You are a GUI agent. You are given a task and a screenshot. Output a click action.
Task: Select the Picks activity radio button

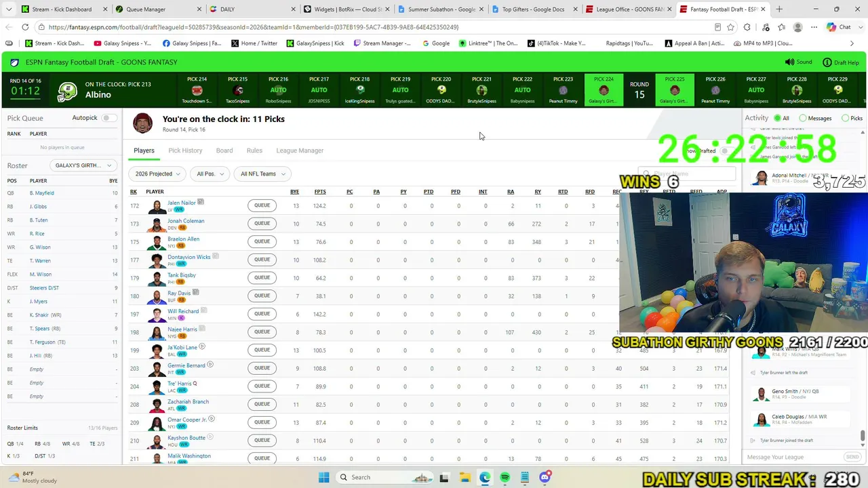click(x=845, y=118)
